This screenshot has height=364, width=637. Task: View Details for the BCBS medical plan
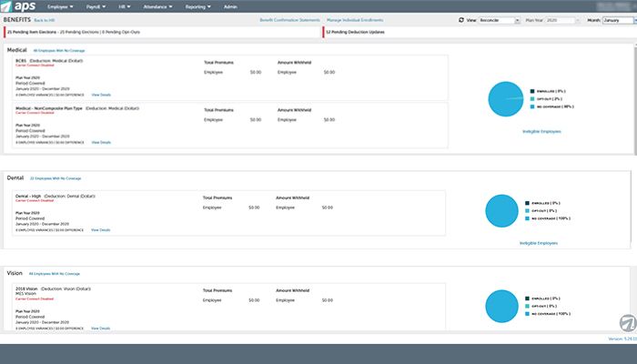[x=101, y=95]
